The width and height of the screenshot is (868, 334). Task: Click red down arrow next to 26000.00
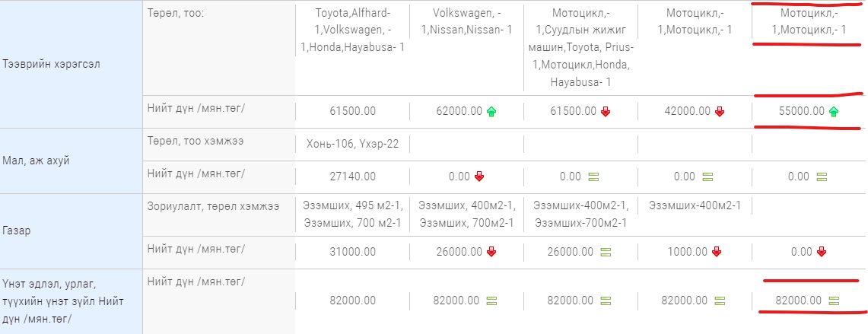point(491,252)
